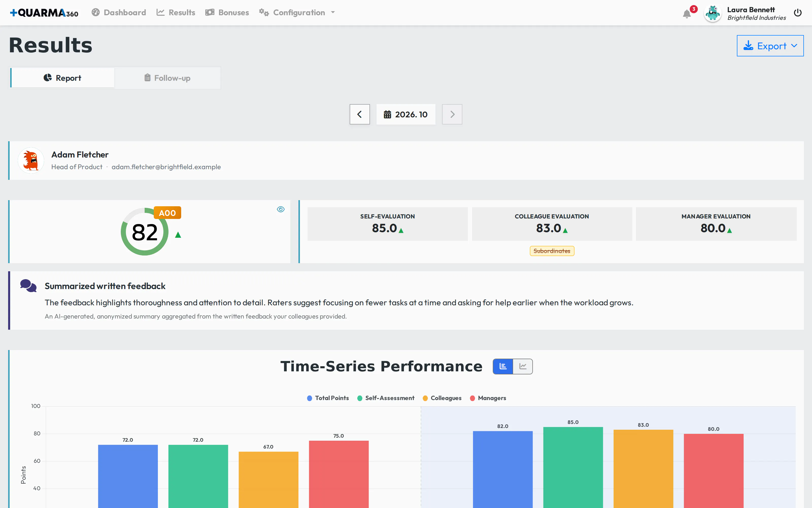Go to Results in top navigation
The height and width of the screenshot is (508, 812).
pos(176,12)
